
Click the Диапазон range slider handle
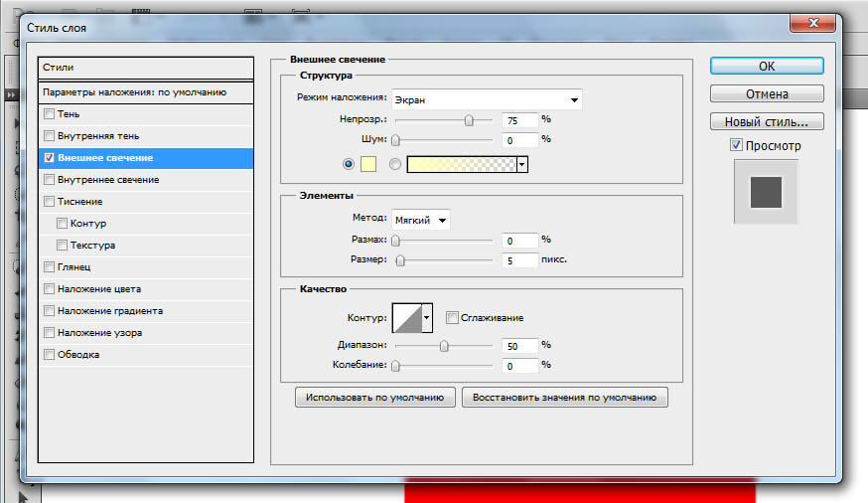coord(444,346)
